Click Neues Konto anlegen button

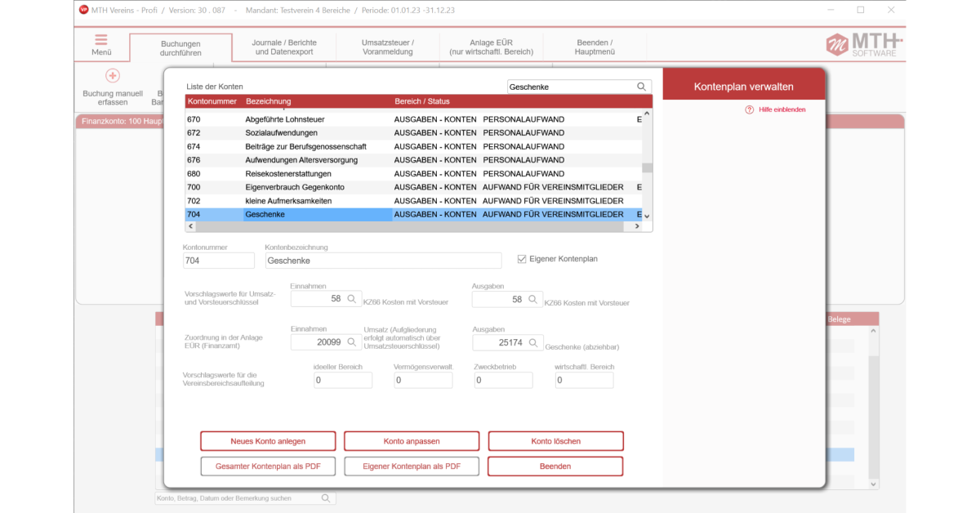tap(268, 441)
